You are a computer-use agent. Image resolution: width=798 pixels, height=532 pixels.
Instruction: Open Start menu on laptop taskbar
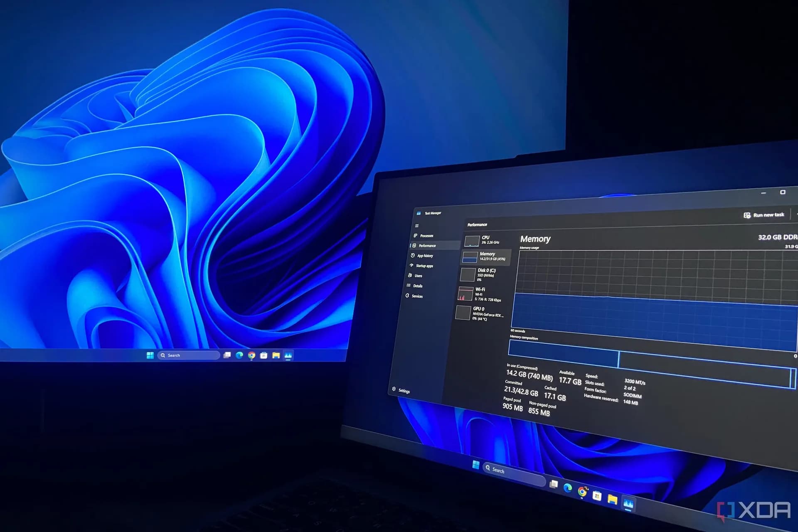click(x=476, y=464)
